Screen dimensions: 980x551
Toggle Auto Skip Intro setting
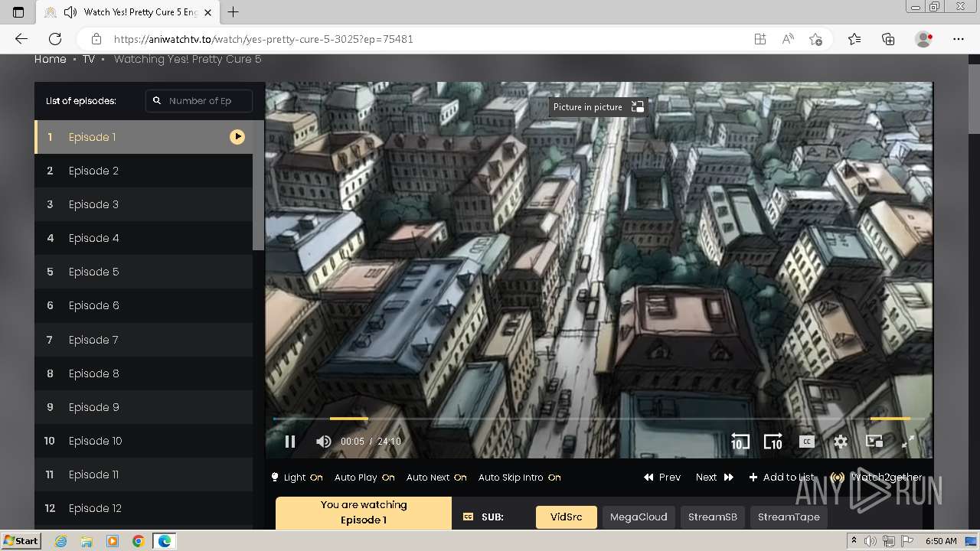tap(519, 478)
